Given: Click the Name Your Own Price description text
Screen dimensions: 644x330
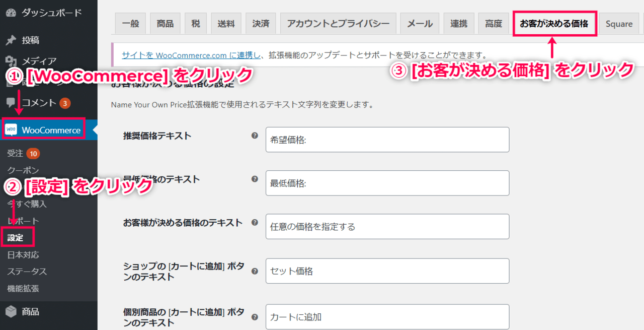Looking at the screenshot, I should pyautogui.click(x=242, y=105).
